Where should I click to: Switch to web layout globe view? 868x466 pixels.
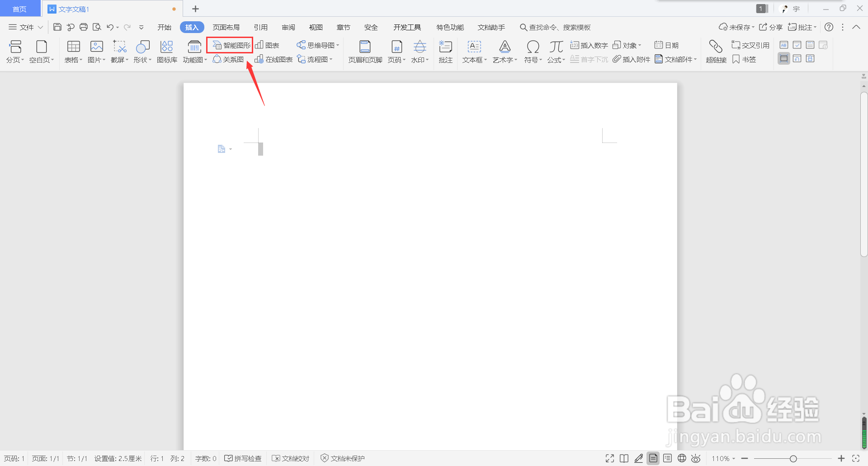(x=682, y=458)
